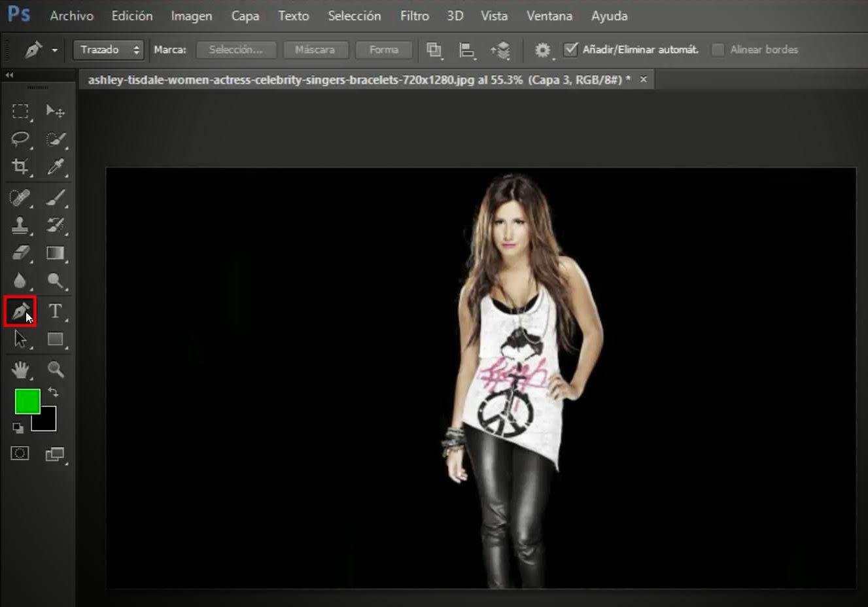Reset default foreground and background colors
The height and width of the screenshot is (607, 868).
pyautogui.click(x=18, y=428)
